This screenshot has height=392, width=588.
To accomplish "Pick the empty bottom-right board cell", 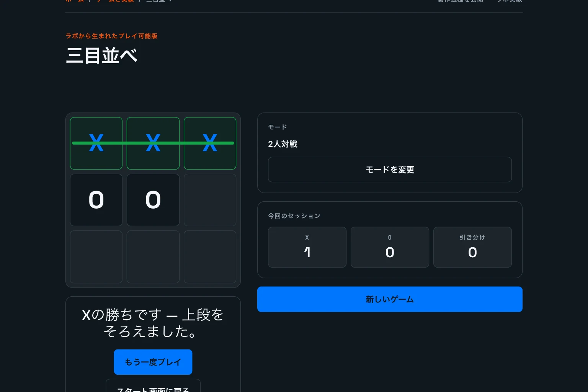I will [x=210, y=257].
